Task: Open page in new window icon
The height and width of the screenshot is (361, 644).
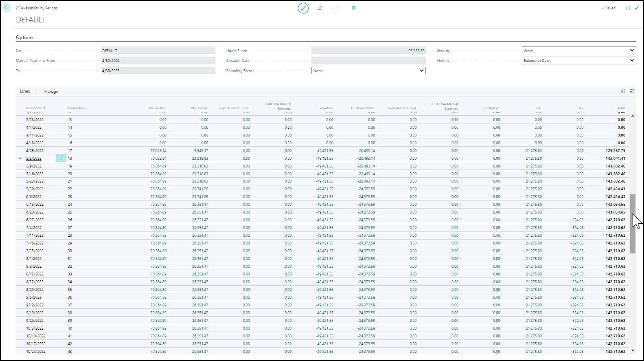Action: [628, 8]
